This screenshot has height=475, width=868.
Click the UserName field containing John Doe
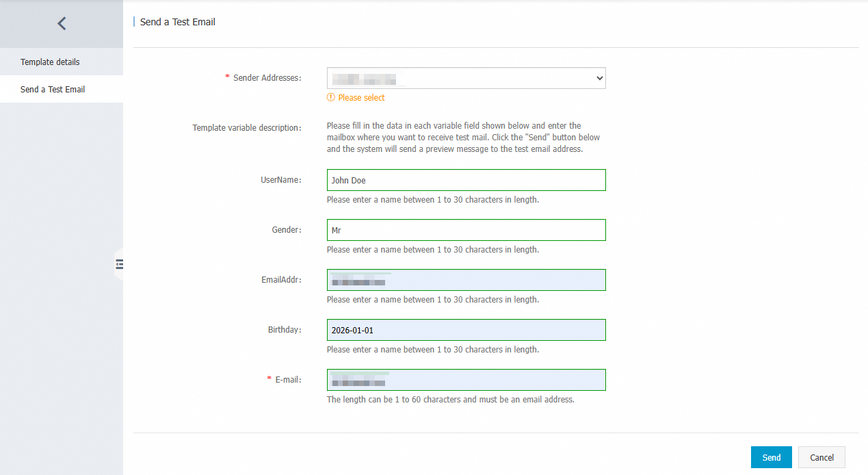click(466, 180)
